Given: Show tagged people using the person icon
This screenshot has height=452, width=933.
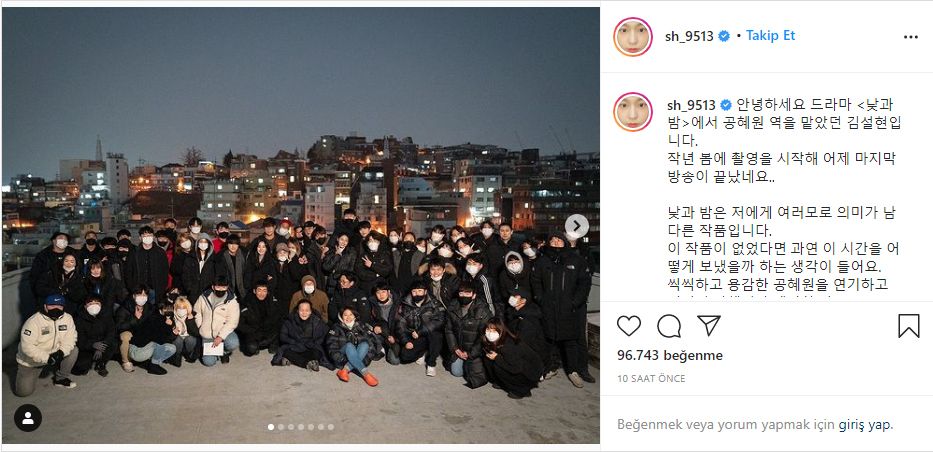Looking at the screenshot, I should tap(28, 418).
